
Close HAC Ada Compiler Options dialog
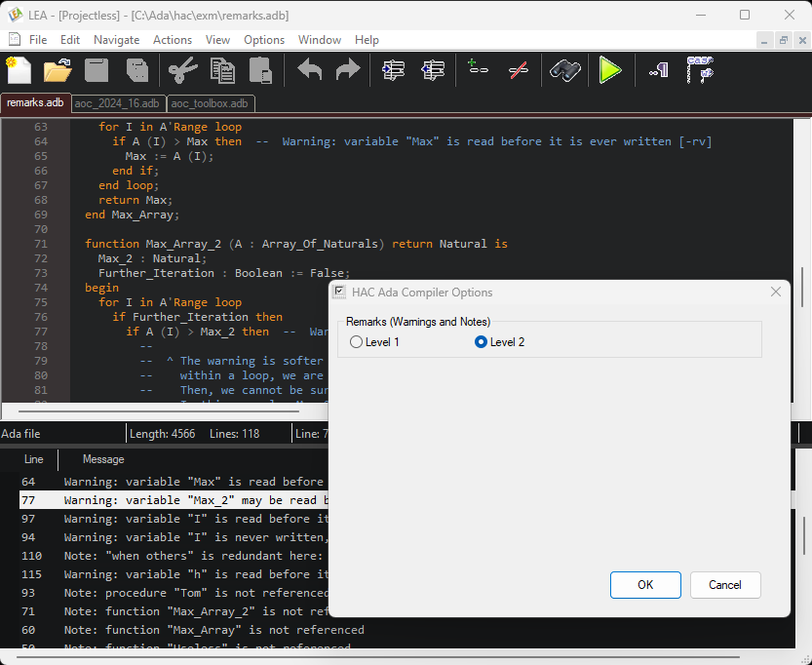click(775, 292)
